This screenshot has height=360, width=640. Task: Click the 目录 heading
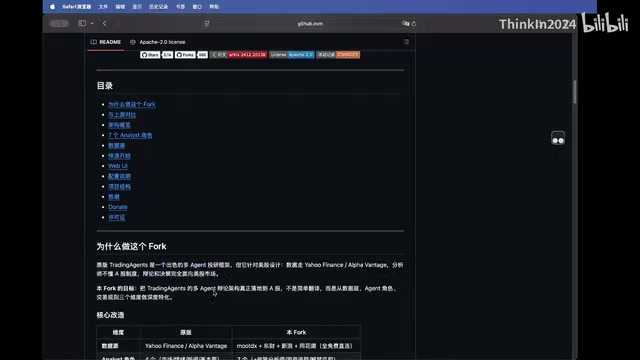104,86
